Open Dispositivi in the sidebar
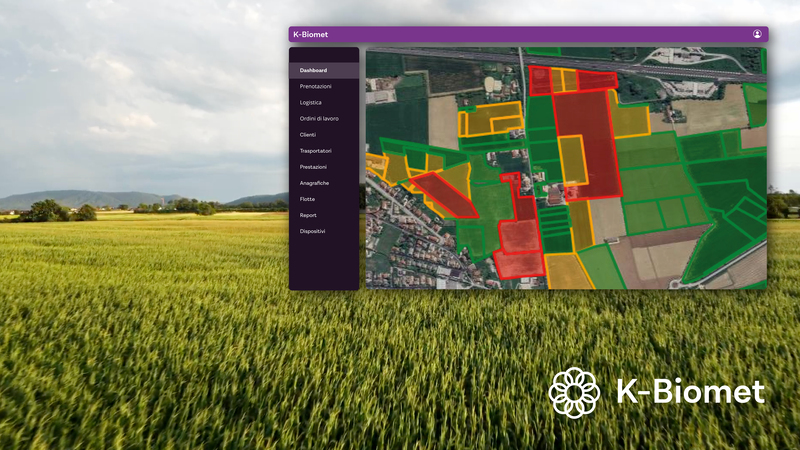This screenshot has width=800, height=450. tap(312, 231)
